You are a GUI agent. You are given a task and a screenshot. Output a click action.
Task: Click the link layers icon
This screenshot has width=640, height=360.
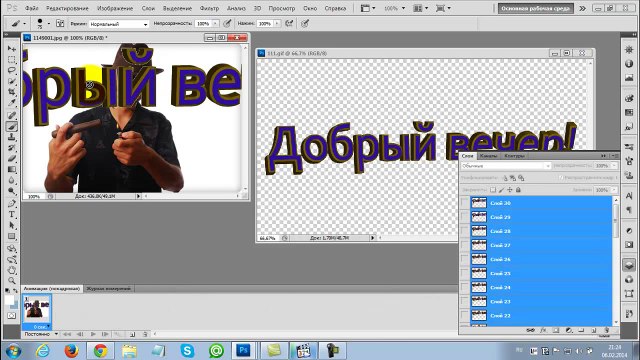click(x=530, y=330)
